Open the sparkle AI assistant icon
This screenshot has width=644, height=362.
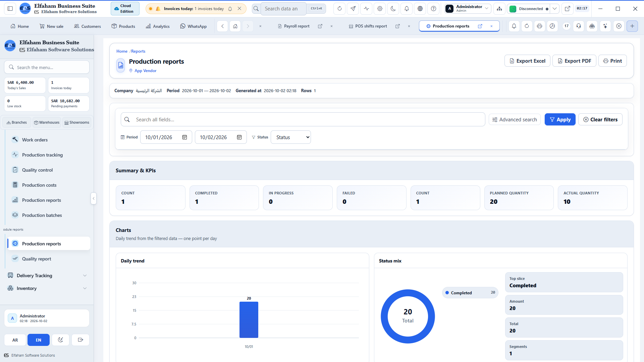[605, 26]
